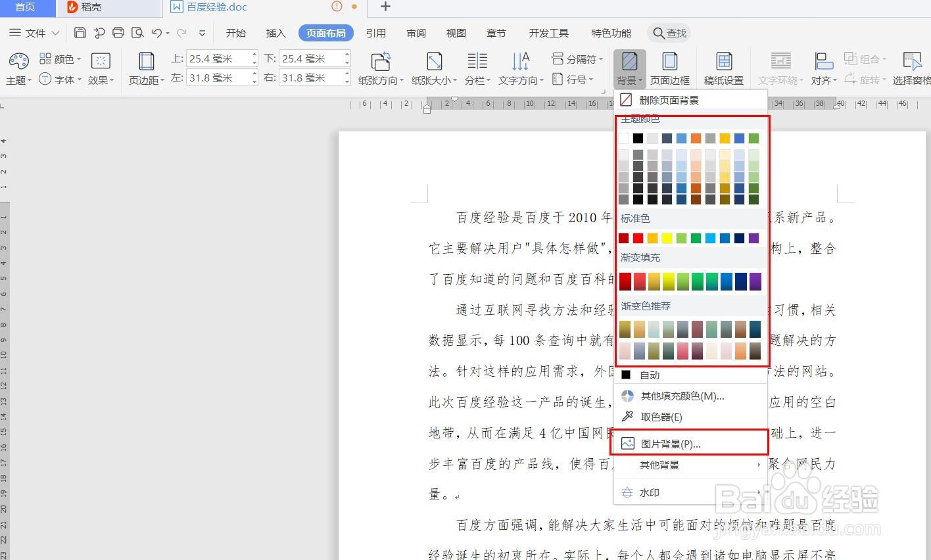The height and width of the screenshot is (560, 931).
Task: Open the 取色器 color picker eyedropper
Action: 661,416
